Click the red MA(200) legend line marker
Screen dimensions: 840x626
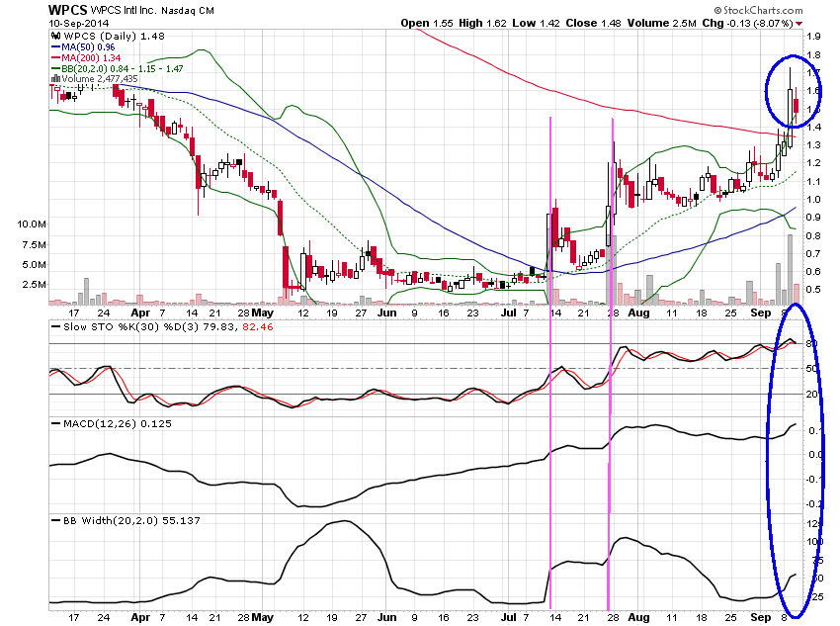click(x=55, y=58)
